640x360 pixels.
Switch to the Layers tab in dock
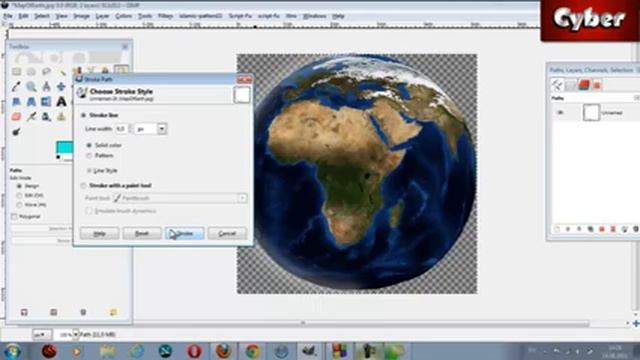click(x=571, y=85)
